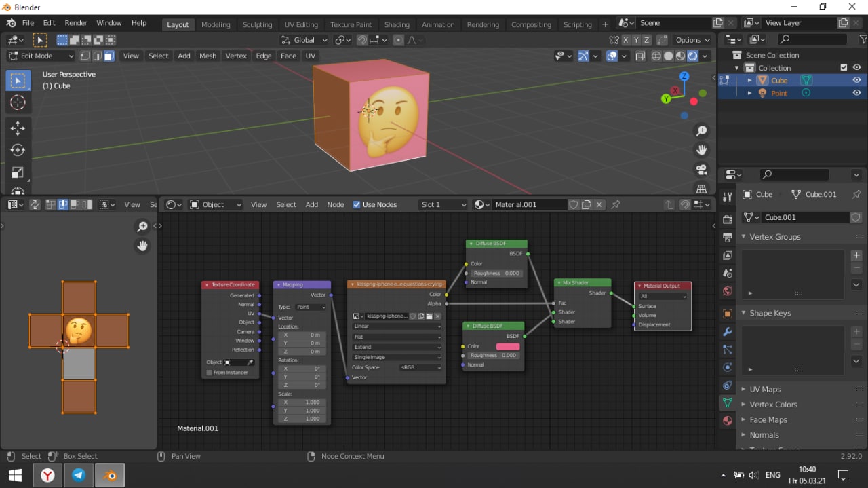Select wireframe viewport shading mode
The width and height of the screenshot is (868, 488).
tap(656, 56)
